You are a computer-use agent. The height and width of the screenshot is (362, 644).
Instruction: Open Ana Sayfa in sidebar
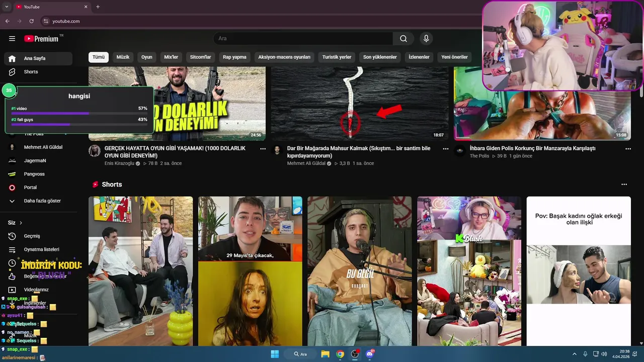coord(38,58)
